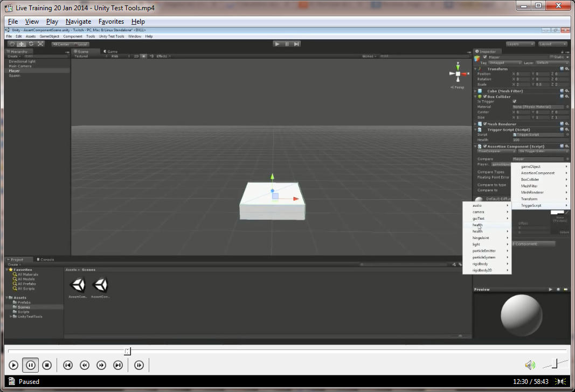Open the Create dropdown in Hierarchy panel
575x392 pixels.
click(14, 57)
